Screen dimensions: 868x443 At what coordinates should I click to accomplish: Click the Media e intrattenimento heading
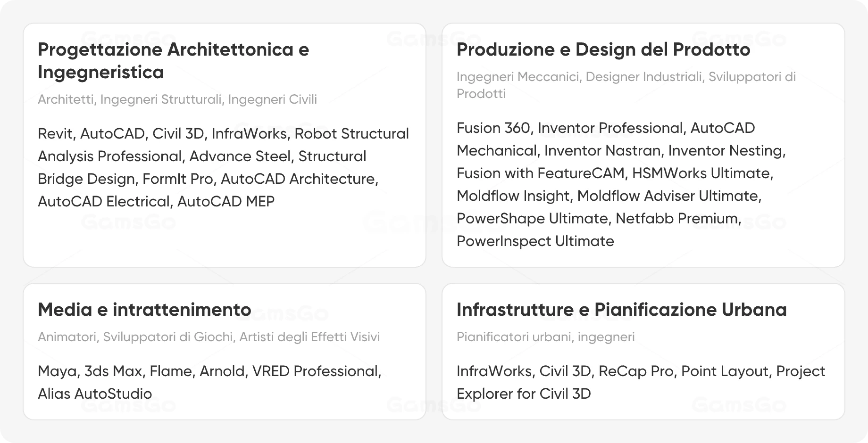[144, 310]
